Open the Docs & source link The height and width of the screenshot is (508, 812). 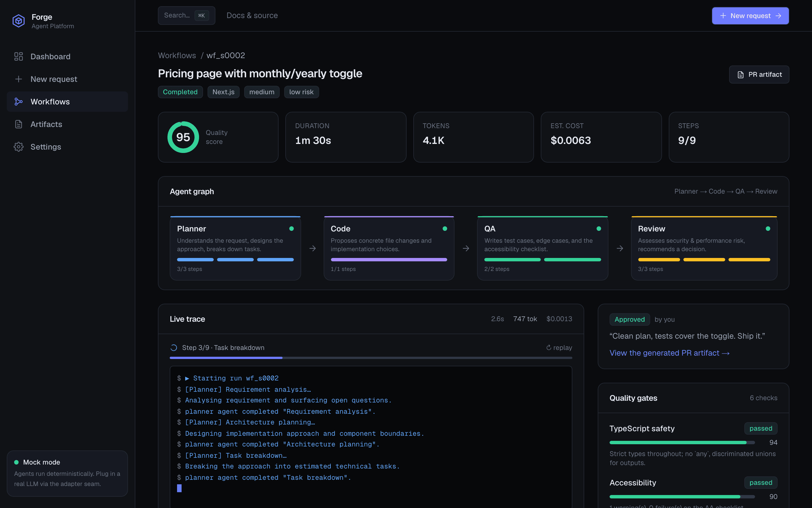[x=252, y=16]
